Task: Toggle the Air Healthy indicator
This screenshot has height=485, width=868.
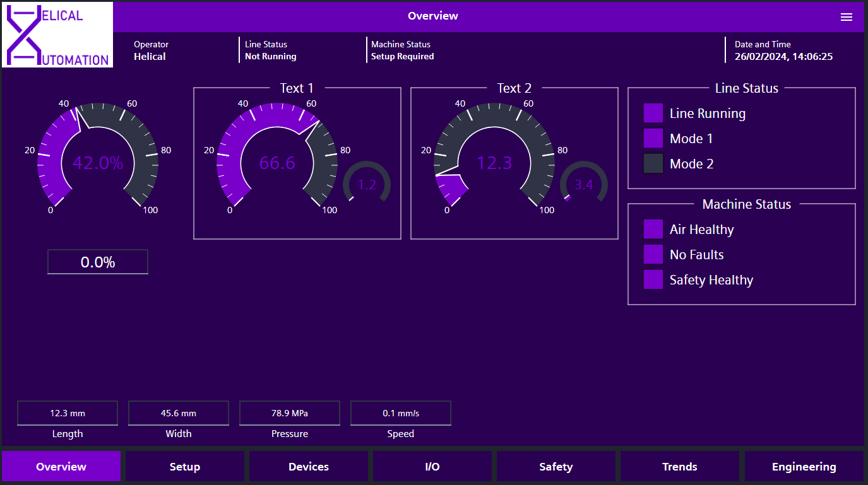Action: pyautogui.click(x=653, y=229)
